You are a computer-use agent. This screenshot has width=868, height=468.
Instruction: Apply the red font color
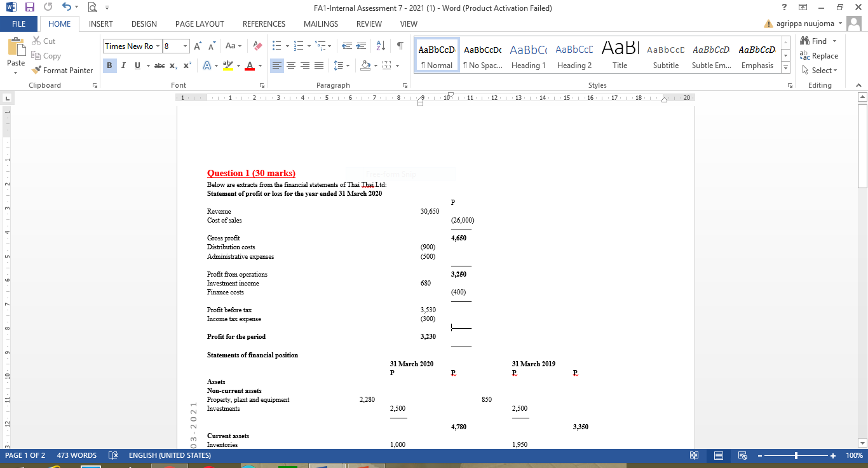(249, 65)
